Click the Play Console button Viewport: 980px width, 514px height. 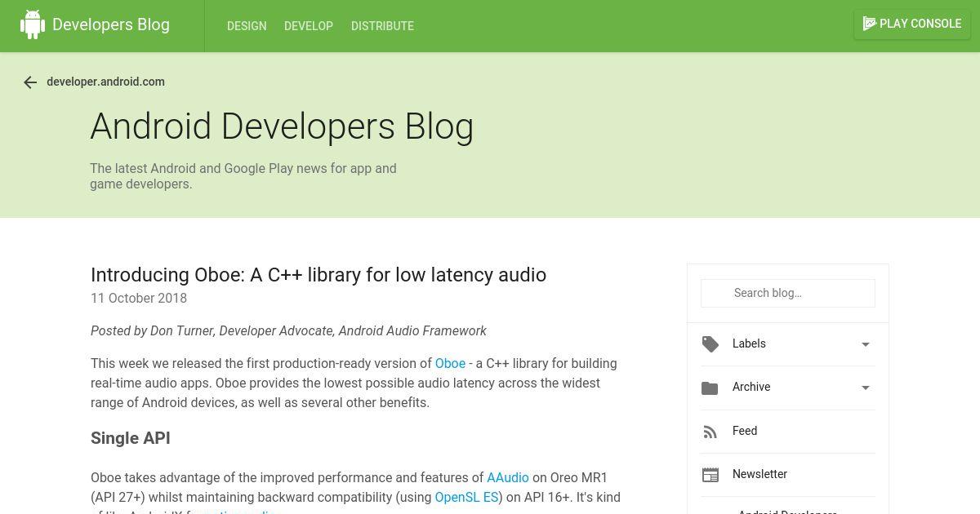click(912, 24)
